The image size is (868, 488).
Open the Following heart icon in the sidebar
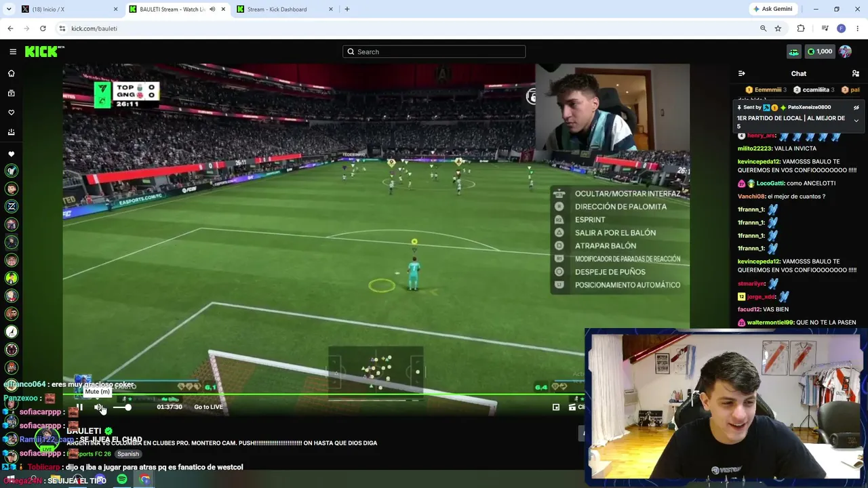pyautogui.click(x=11, y=113)
